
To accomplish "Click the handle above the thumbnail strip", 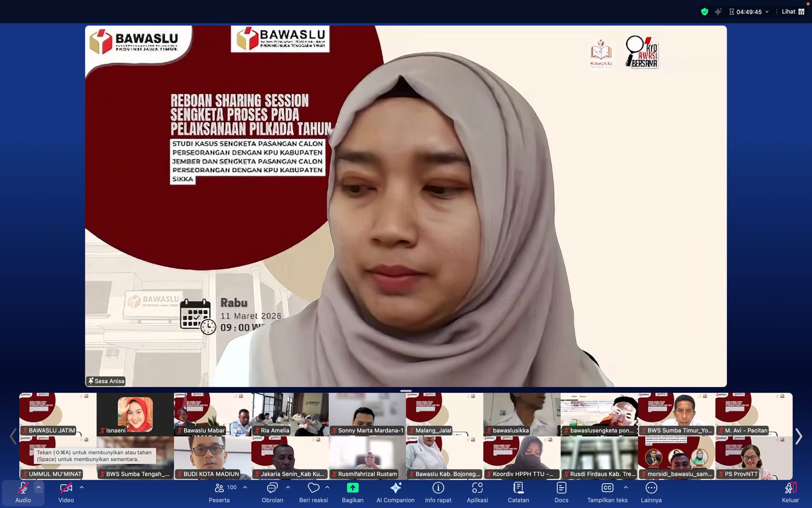I will [406, 391].
